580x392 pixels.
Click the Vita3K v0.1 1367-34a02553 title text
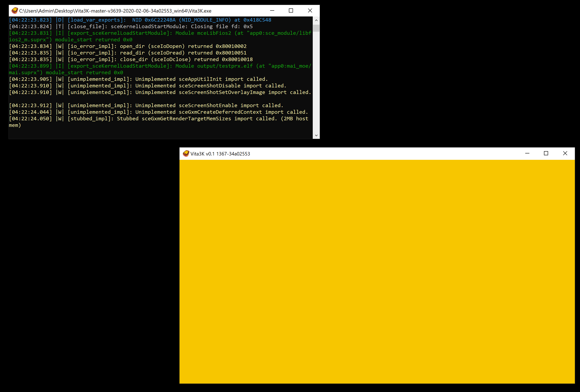(220, 154)
